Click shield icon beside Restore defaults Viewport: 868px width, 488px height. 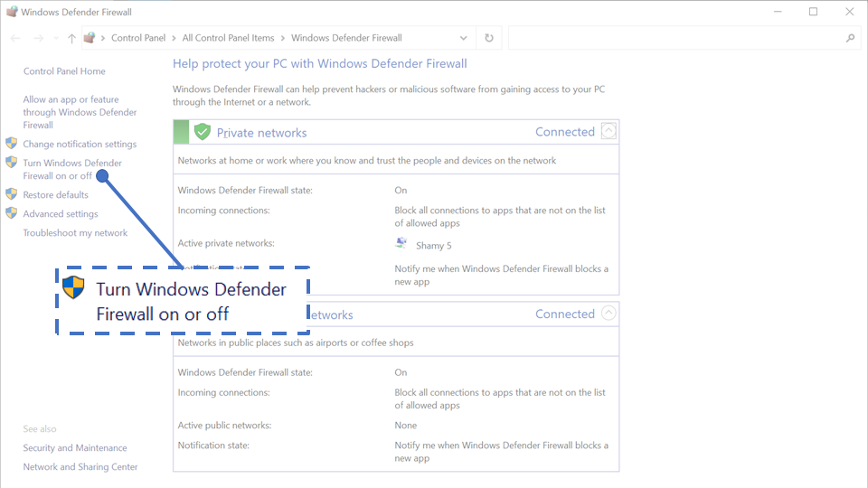pos(11,194)
